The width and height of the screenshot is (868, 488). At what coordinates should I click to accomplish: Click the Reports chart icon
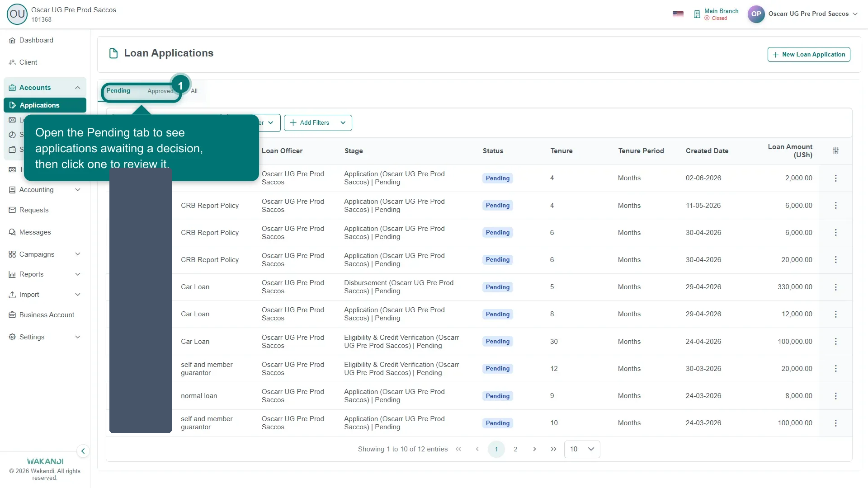[x=12, y=275]
